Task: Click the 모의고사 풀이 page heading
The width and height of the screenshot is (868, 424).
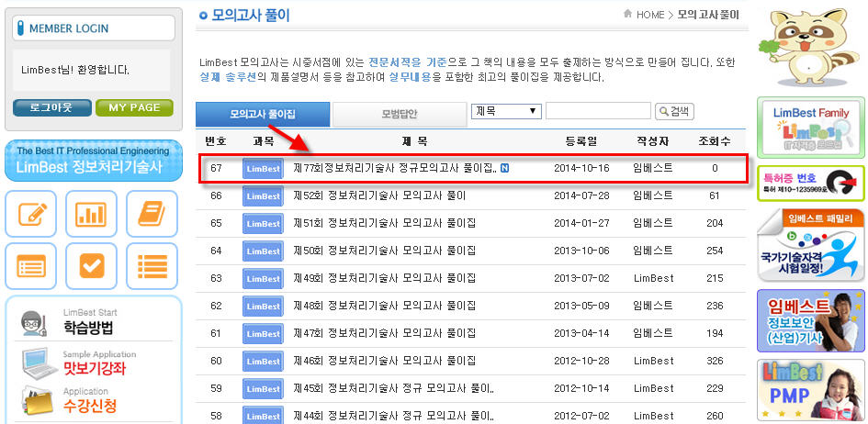Action: coord(251,15)
